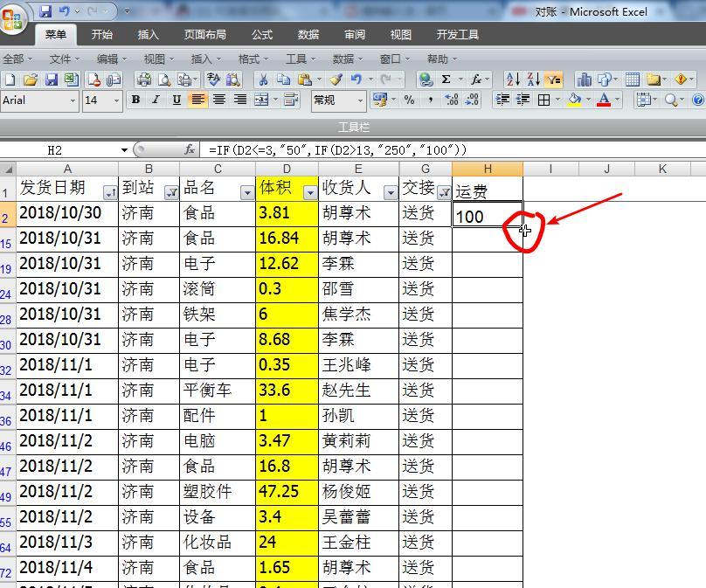Switch to the 公式 ribbon tab
Screen dimensions: 706x588
point(262,35)
